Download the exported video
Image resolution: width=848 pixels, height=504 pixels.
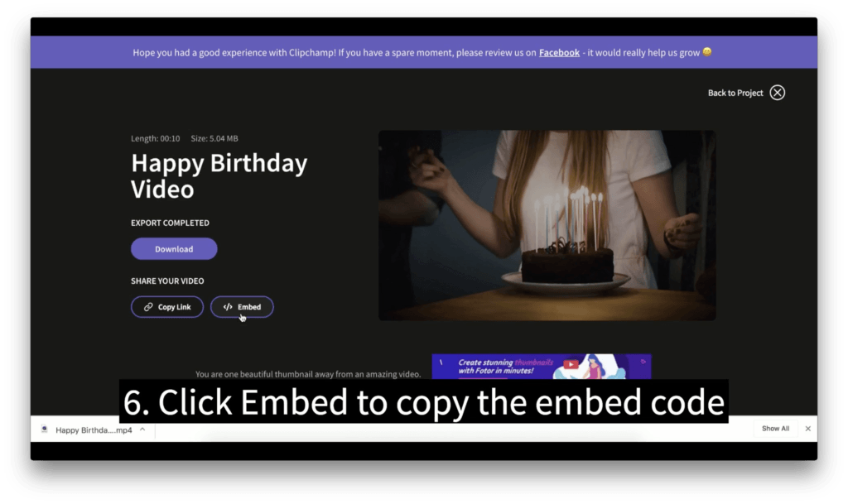coord(174,249)
